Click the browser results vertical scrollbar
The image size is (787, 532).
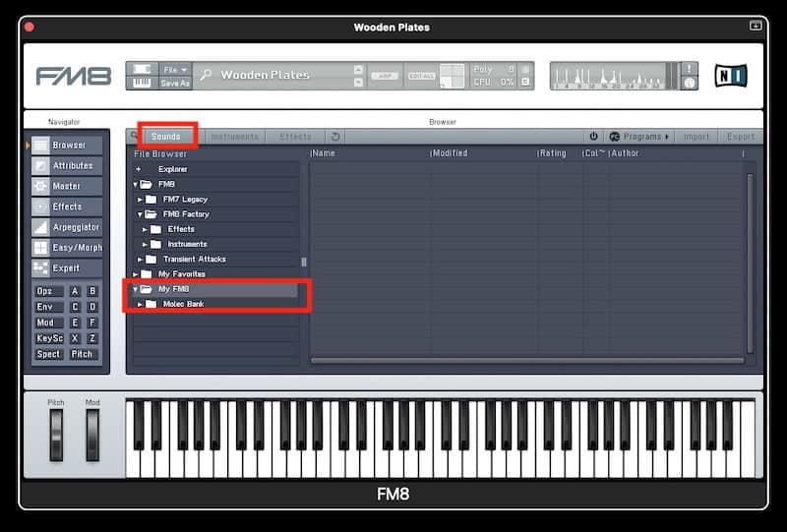(750, 263)
